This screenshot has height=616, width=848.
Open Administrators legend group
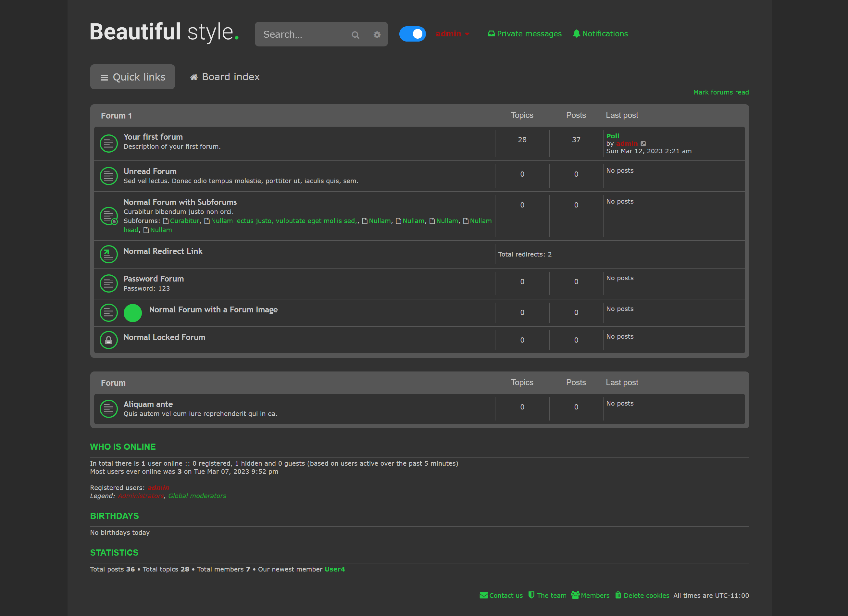(x=141, y=496)
